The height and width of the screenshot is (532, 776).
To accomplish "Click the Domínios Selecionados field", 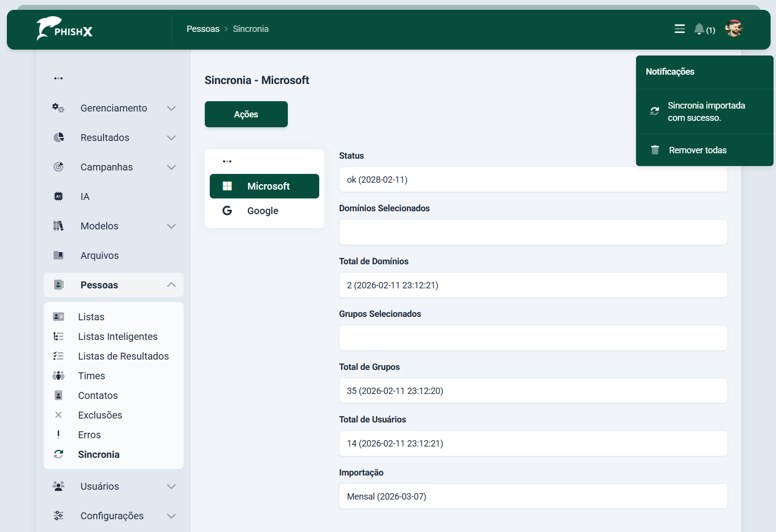I will pyautogui.click(x=533, y=232).
